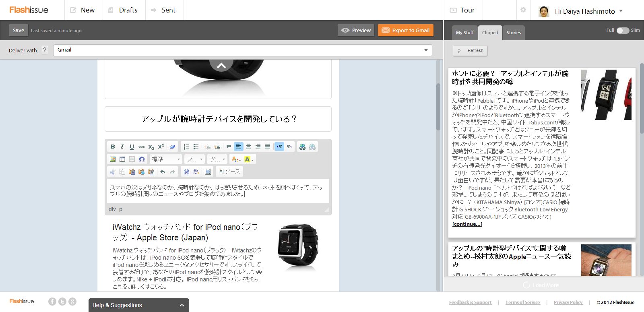
Task: Insert an image into the editor
Action: click(113, 159)
